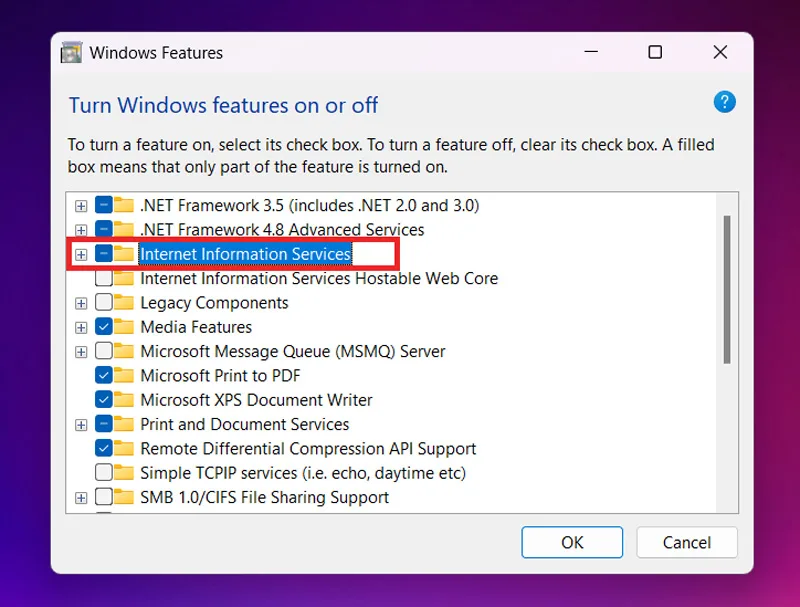Enable Internet Information Services Hostable Web Core checkbox
Viewport: 800px width, 607px height.
tap(104, 278)
